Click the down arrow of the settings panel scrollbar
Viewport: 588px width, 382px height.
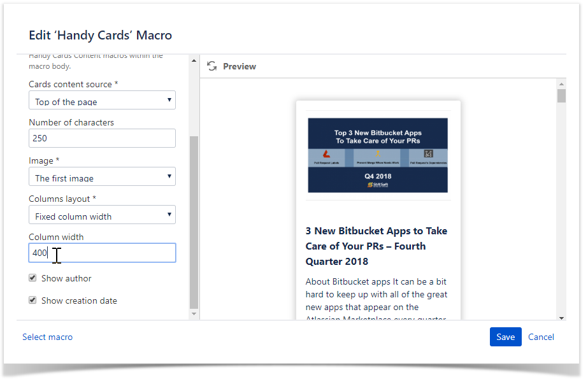click(194, 314)
